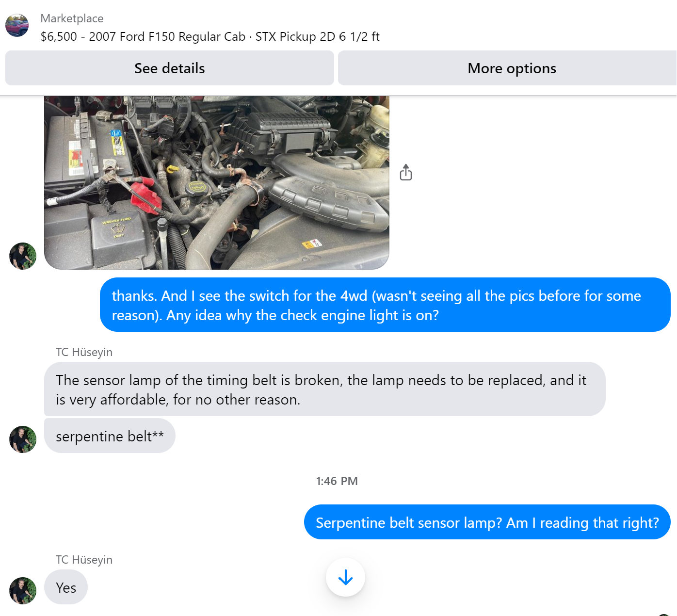Screen dimensions: 677x616
Task: Click the 1:46 PM timestamp
Action: coord(337,481)
